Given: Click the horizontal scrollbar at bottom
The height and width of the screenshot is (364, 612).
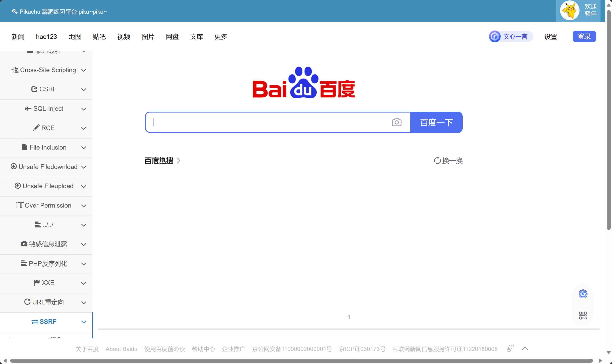Looking at the screenshot, I should coord(301,360).
